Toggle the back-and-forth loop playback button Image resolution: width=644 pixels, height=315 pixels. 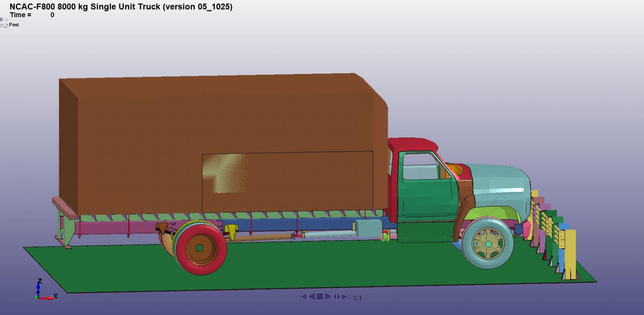[x=337, y=296]
